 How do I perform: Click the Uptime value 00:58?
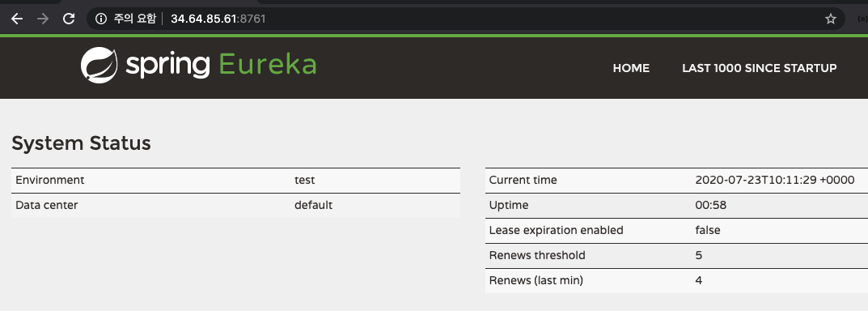coord(711,205)
